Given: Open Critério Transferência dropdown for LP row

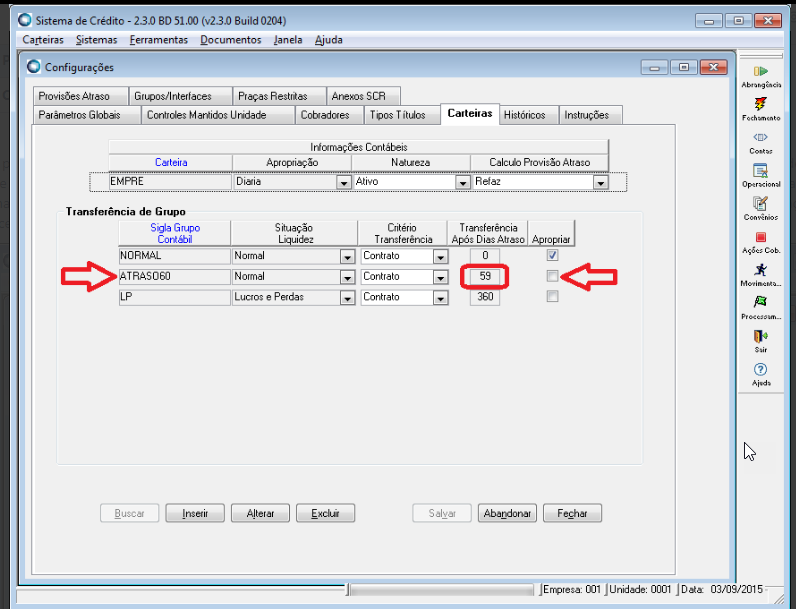Looking at the screenshot, I should (x=440, y=298).
